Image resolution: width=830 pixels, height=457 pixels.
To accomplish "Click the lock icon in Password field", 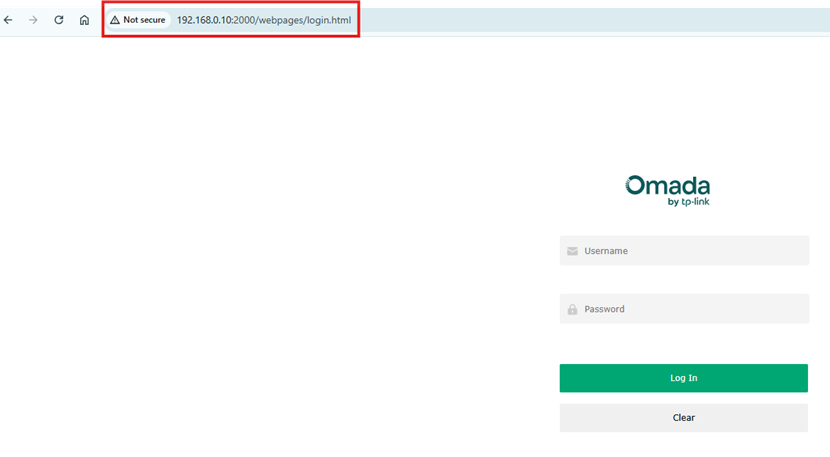I will click(572, 309).
